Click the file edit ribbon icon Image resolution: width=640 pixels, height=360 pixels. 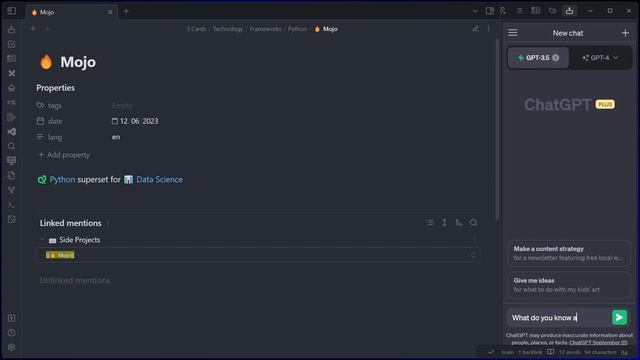(11, 117)
